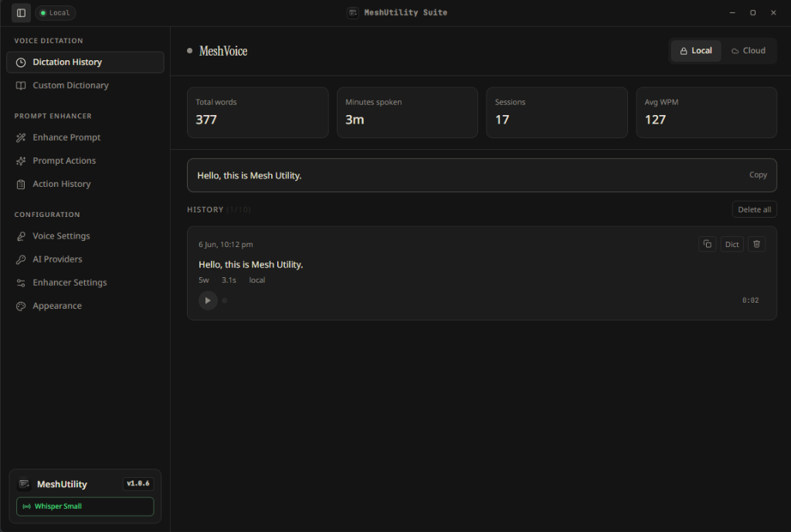The image size is (791, 532).
Task: Go to Enhance Prompt
Action: pyautogui.click(x=85, y=137)
